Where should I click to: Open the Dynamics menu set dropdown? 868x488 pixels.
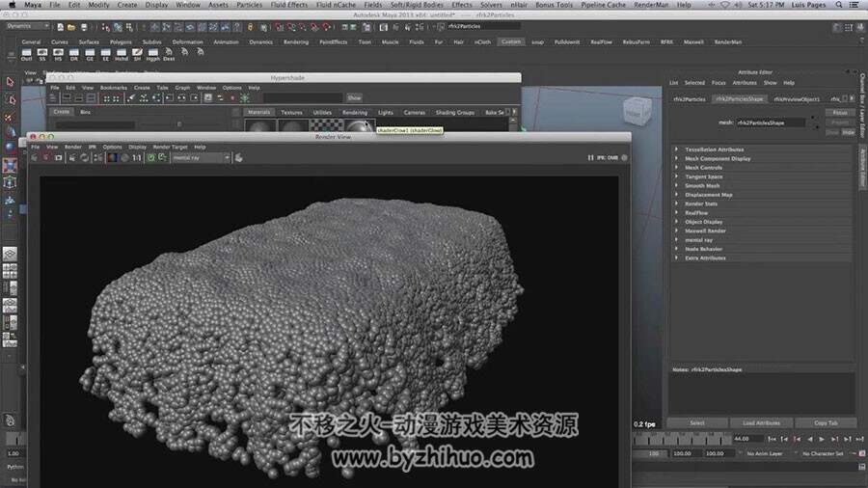pos(27,26)
